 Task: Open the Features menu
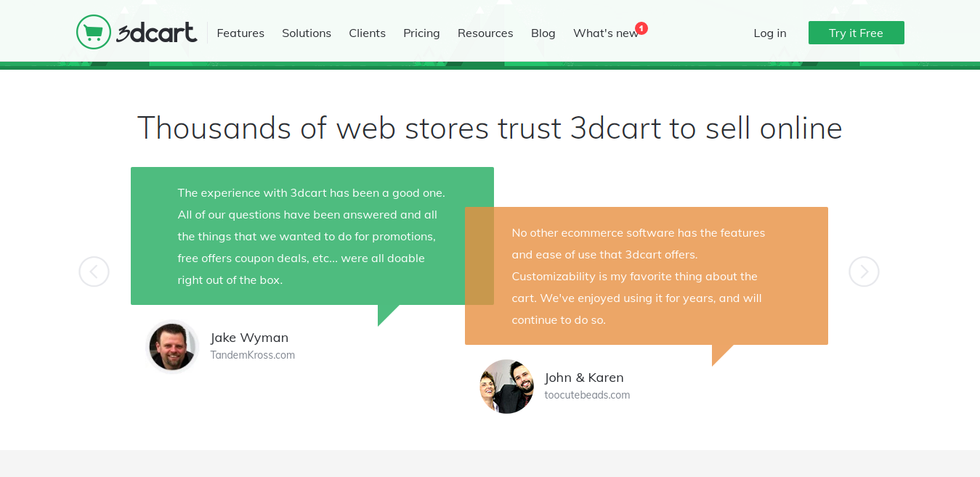240,33
